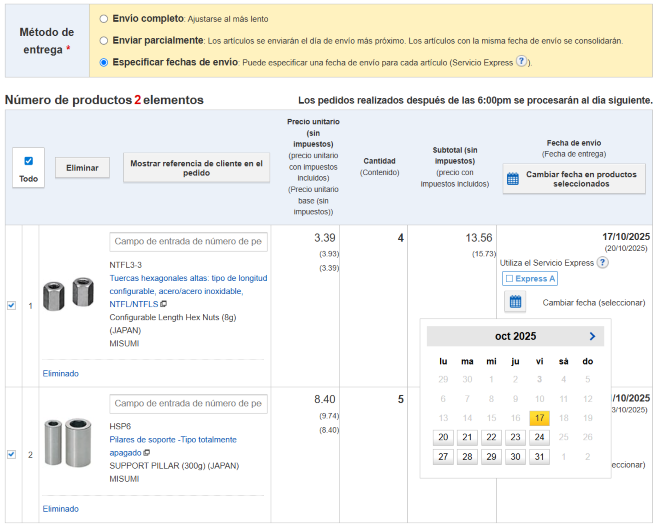This screenshot has height=527, width=660.
Task: Open the HSP6 product new-window icon
Action: (x=146, y=452)
